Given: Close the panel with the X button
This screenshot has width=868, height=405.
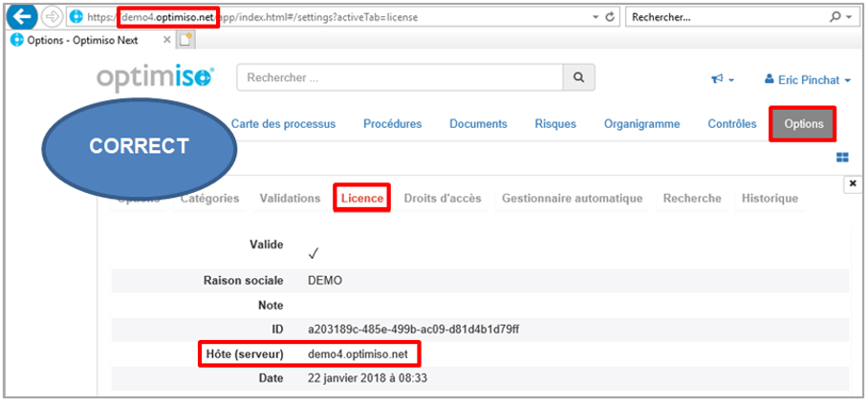Looking at the screenshot, I should click(x=852, y=182).
